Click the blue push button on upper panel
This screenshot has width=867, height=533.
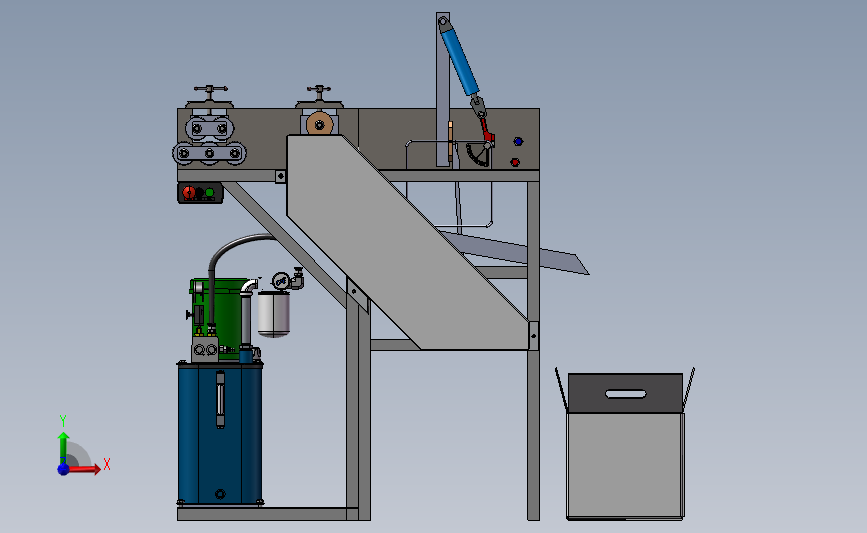point(518,142)
